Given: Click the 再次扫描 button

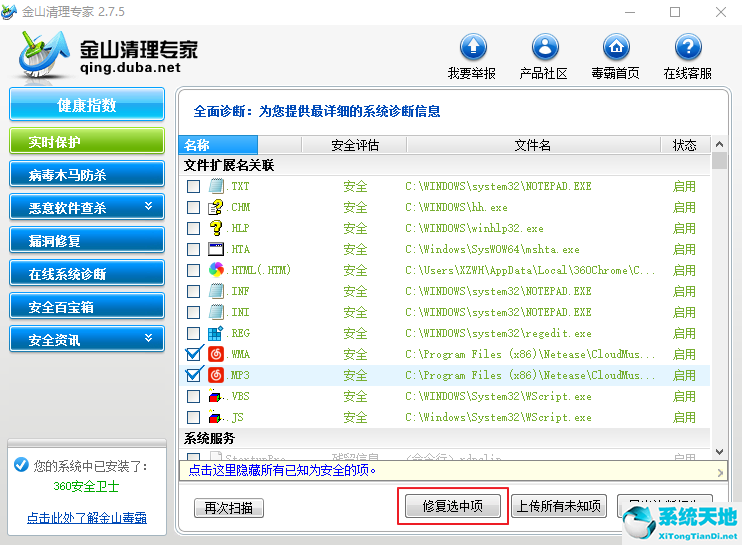Looking at the screenshot, I should [x=229, y=508].
